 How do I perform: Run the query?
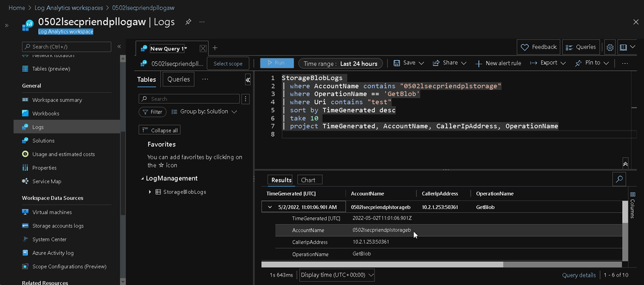click(x=277, y=63)
